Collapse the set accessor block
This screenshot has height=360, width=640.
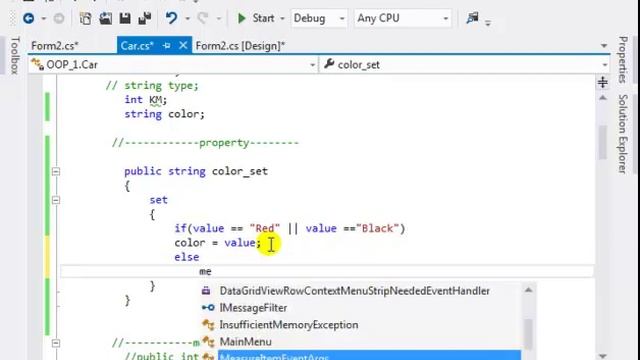[56, 200]
